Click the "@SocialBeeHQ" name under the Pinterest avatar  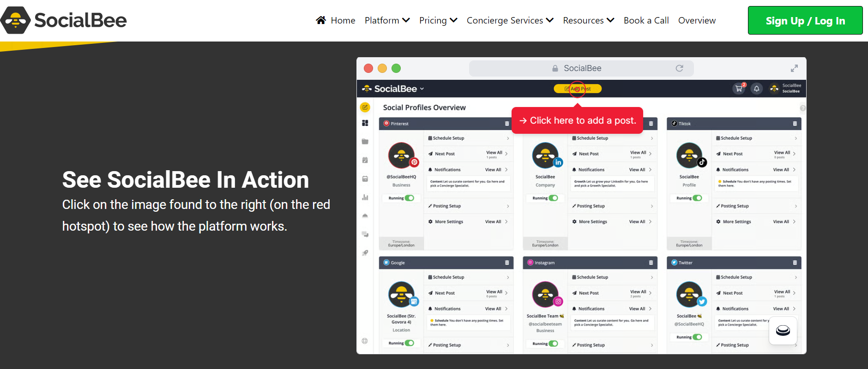point(401,177)
